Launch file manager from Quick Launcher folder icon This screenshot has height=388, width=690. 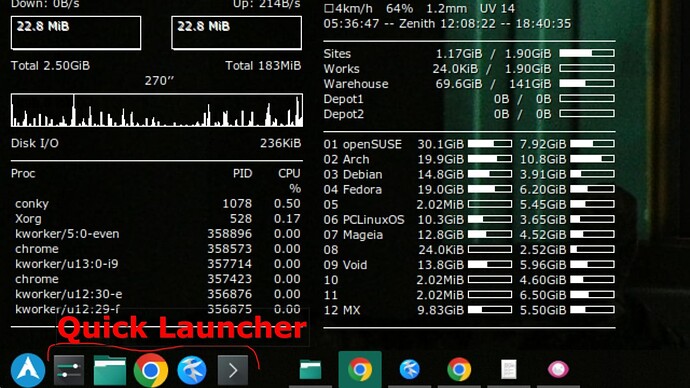(110, 370)
